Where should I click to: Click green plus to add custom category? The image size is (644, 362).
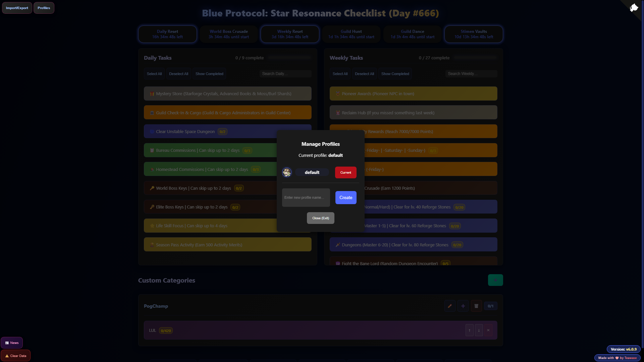tap(495, 280)
